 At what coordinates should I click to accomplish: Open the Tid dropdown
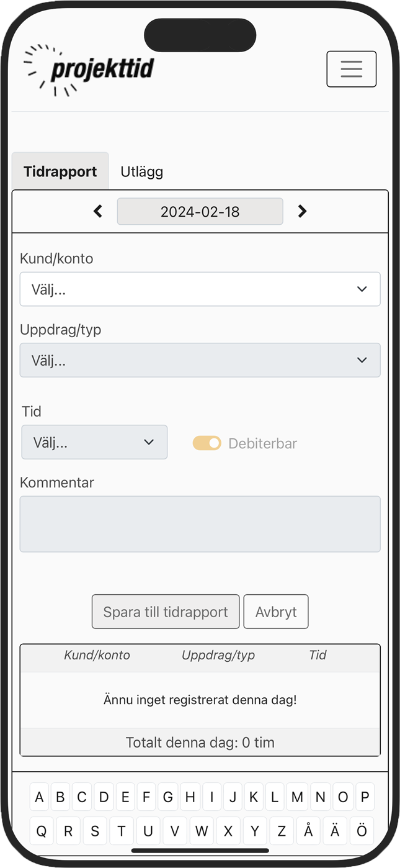94,442
